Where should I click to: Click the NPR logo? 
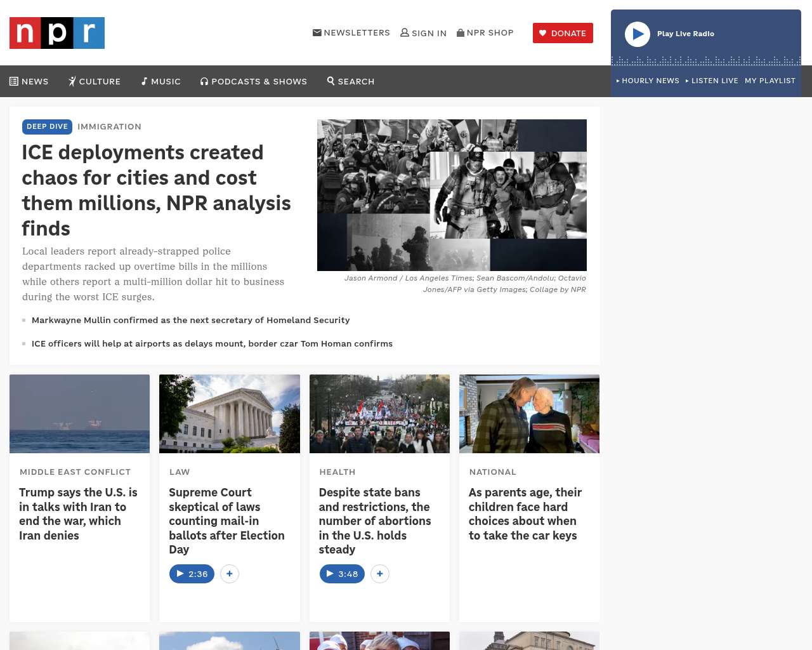pyautogui.click(x=57, y=33)
